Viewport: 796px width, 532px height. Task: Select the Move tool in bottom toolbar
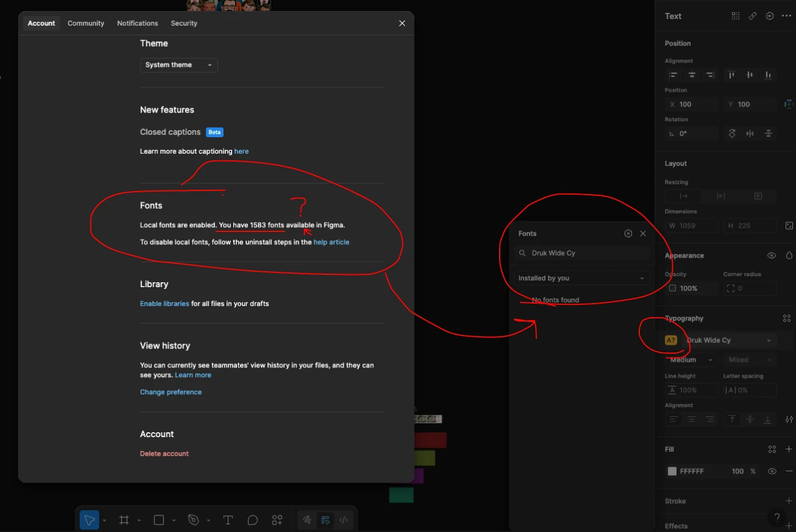(x=89, y=520)
